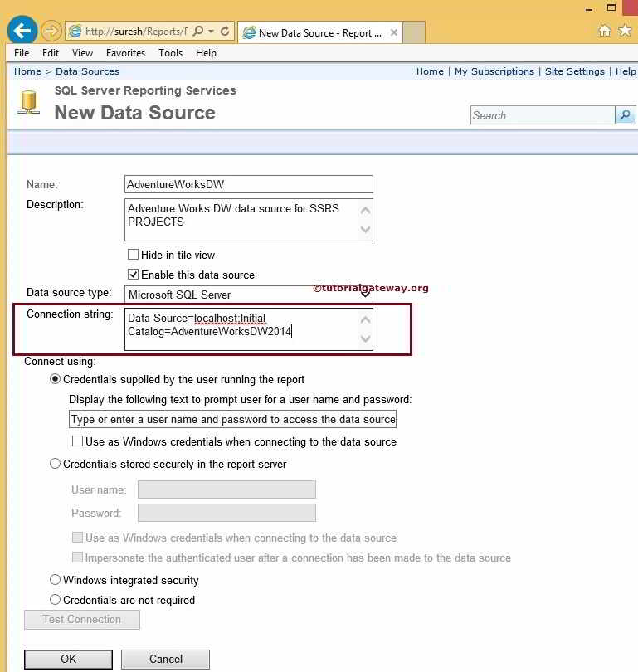Open a new blank browser tab

pos(414,32)
